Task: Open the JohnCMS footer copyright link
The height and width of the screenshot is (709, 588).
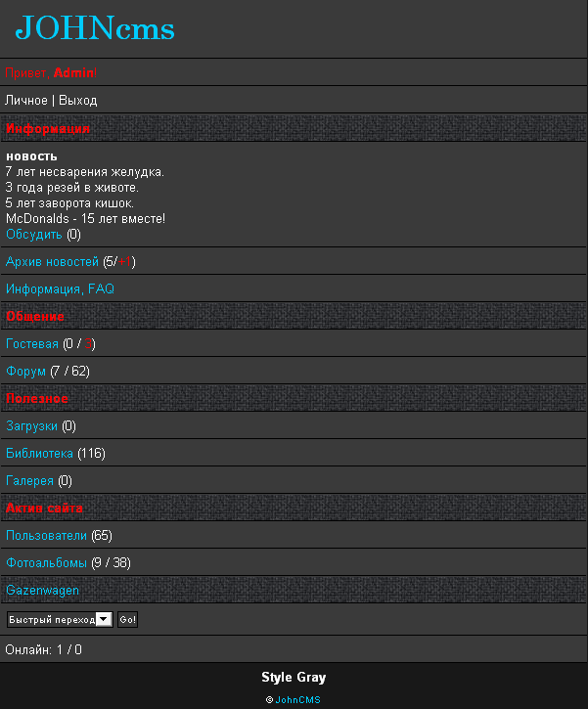Action: (x=297, y=700)
